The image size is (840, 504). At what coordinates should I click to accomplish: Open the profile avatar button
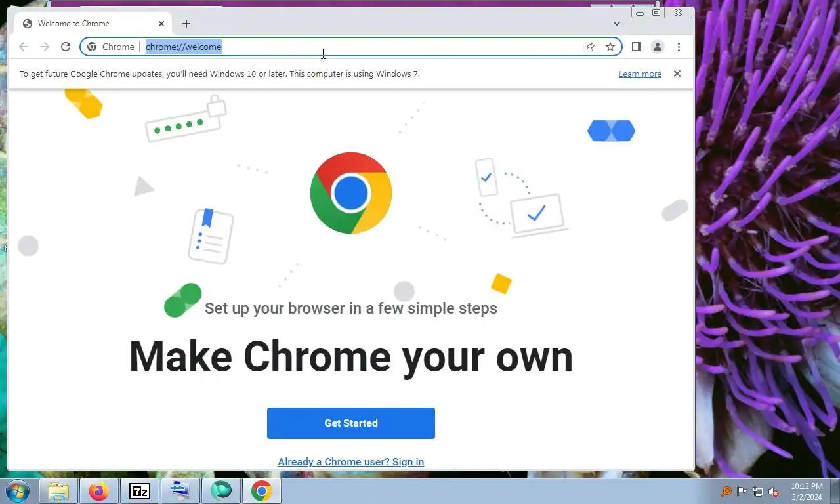657,47
